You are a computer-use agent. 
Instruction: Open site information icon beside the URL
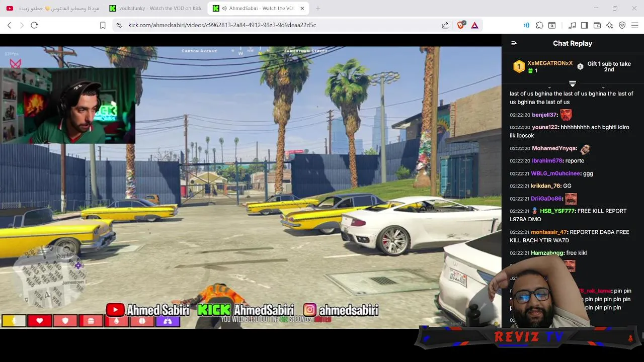(x=119, y=25)
